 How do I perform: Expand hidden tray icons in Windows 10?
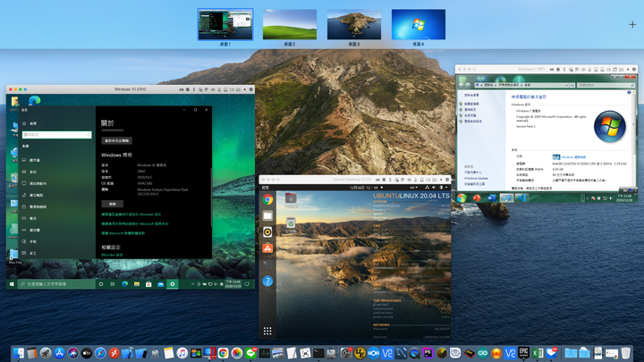(192, 284)
